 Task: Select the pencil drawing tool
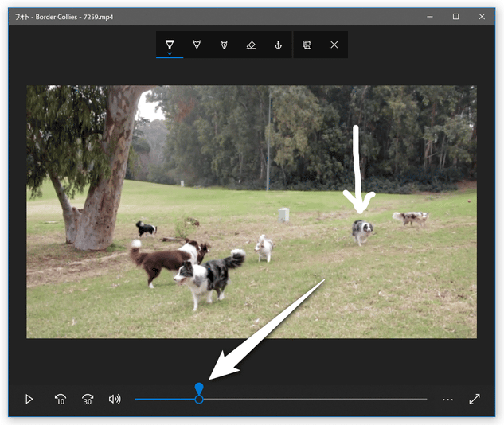197,45
